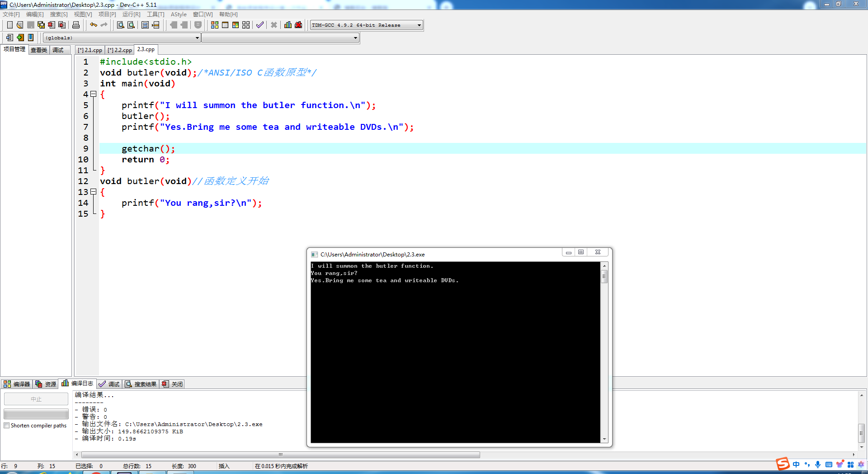The width and height of the screenshot is (868, 474).
Task: Click the Sogou voice input microphone icon
Action: tap(818, 465)
